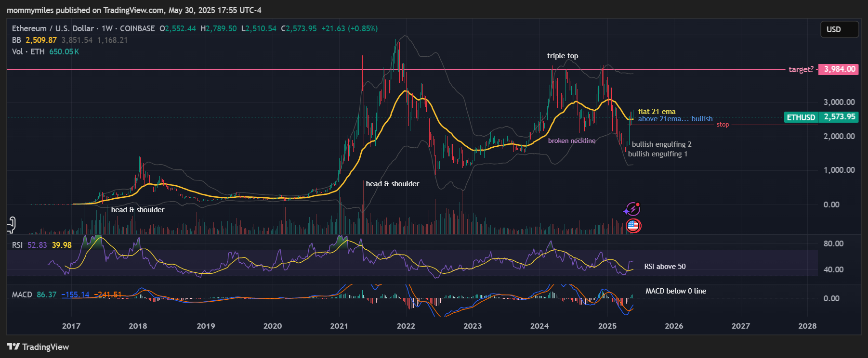Click the change value +21.63 (+0.85%)
Screen dimensions: 868x358
pyautogui.click(x=349, y=28)
